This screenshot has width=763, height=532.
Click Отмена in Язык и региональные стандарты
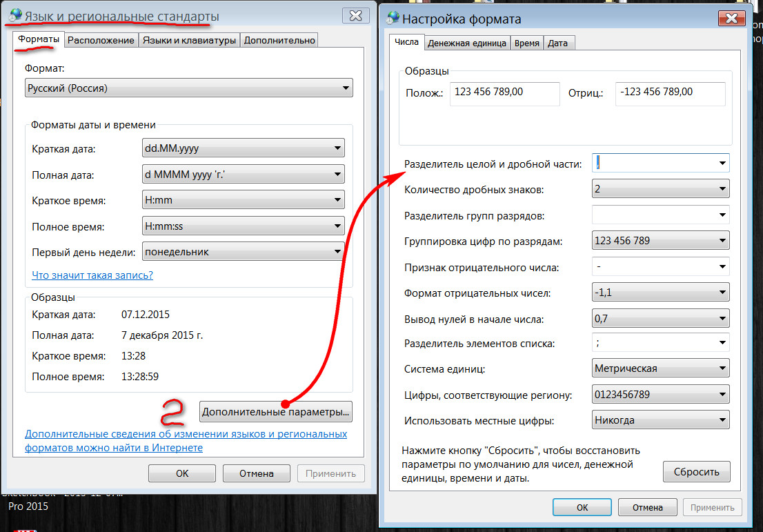coord(257,473)
